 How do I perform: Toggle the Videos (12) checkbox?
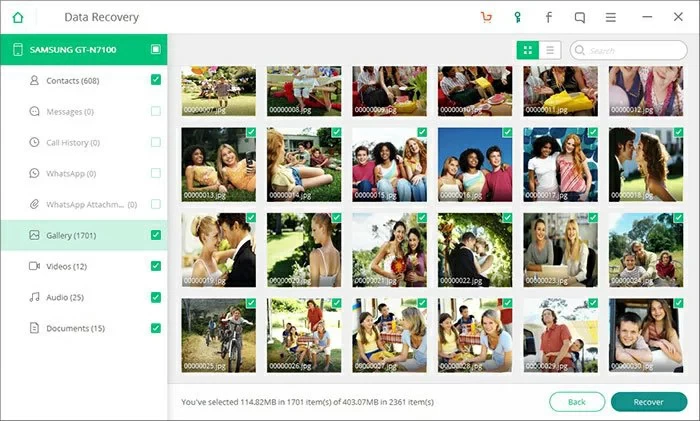(x=155, y=266)
